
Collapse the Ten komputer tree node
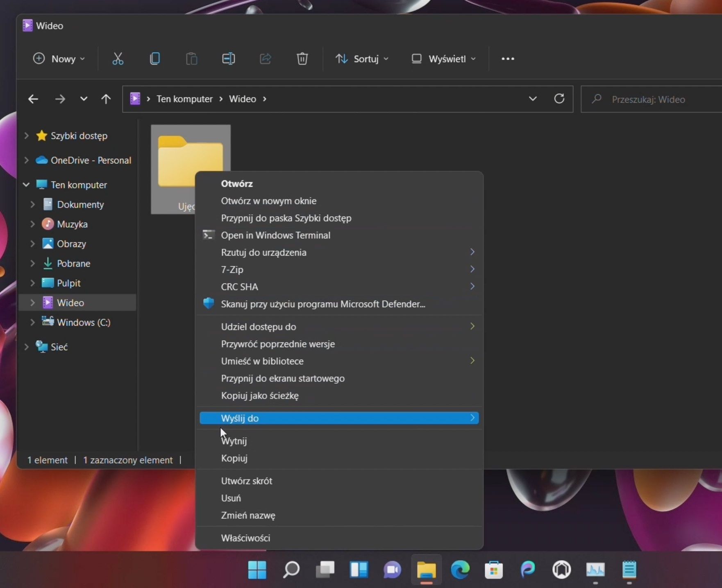[x=26, y=185]
